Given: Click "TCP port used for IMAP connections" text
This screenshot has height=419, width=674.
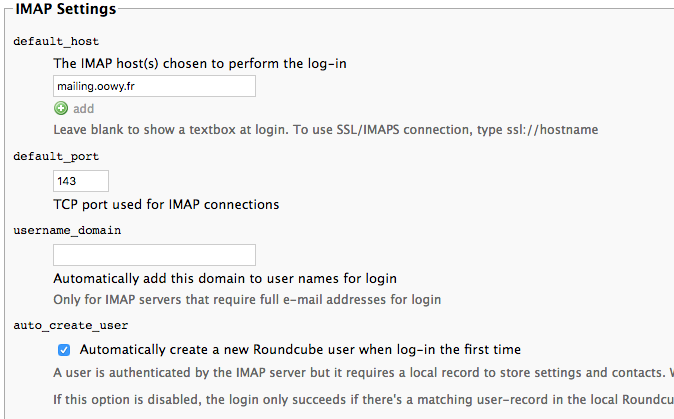Looking at the screenshot, I should (x=166, y=204).
